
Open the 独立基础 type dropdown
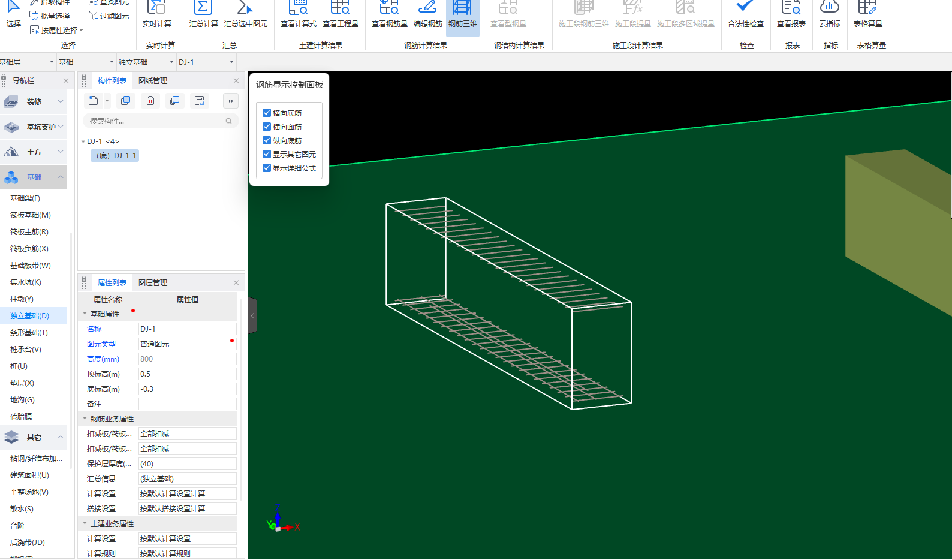coord(171,62)
